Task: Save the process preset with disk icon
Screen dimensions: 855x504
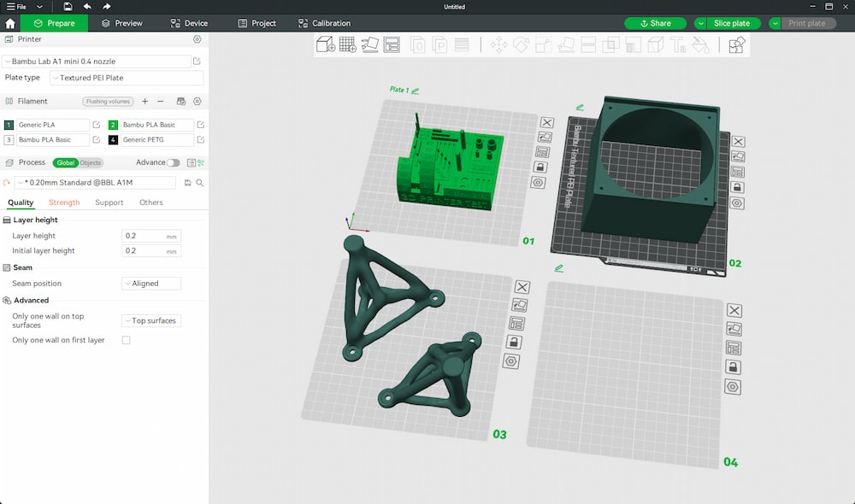Action: pos(187,183)
